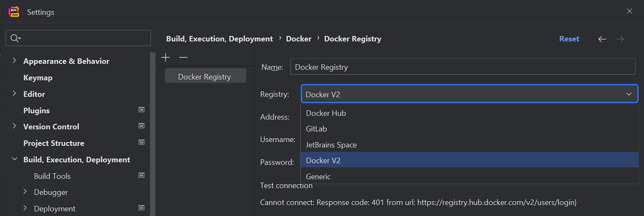Collapse Build, Execution, Deployment tree node

(x=14, y=159)
